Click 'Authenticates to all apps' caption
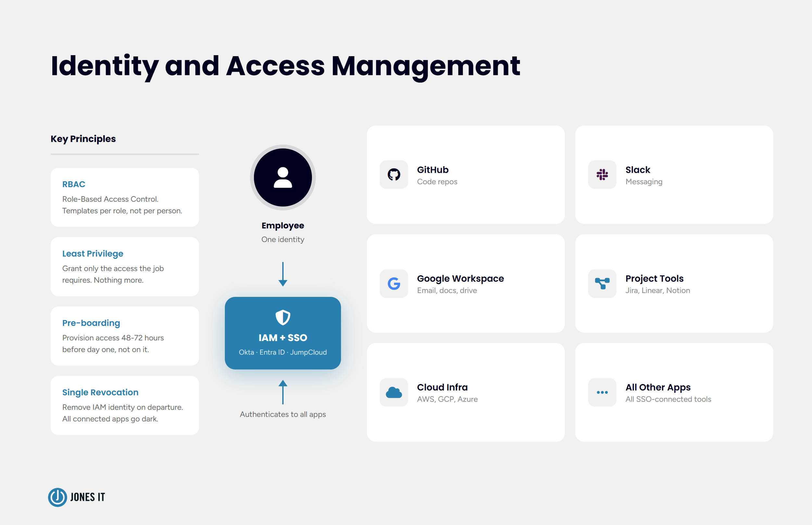 point(283,415)
